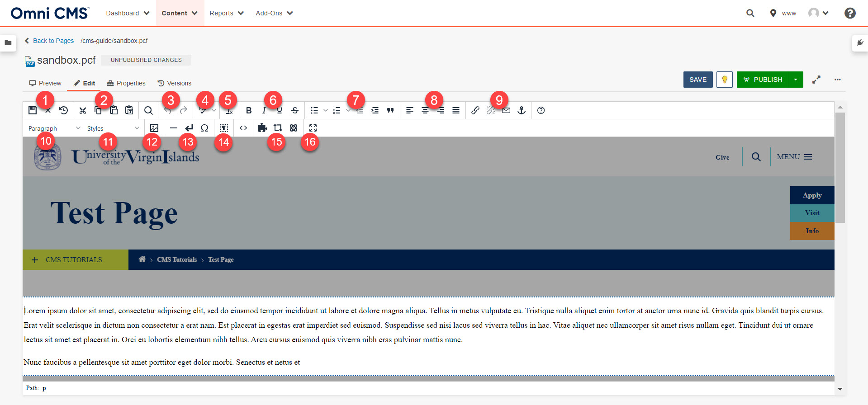Toggle Italic formatting

pyautogui.click(x=264, y=110)
